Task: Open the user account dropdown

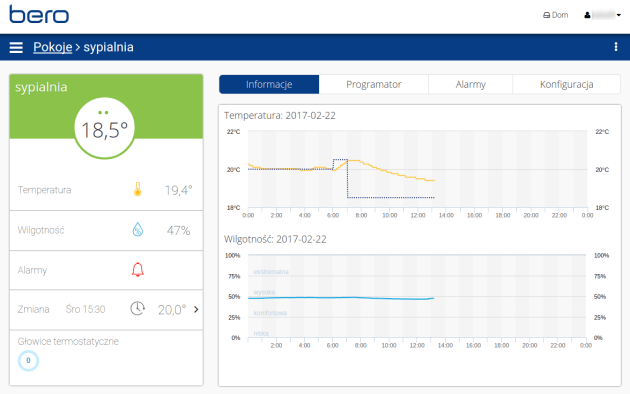Action: (x=602, y=15)
